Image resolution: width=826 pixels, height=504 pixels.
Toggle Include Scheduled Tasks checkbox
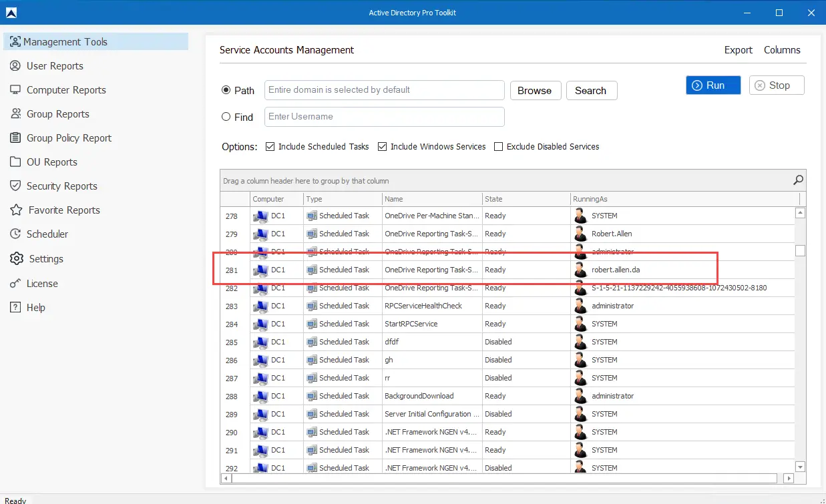270,146
